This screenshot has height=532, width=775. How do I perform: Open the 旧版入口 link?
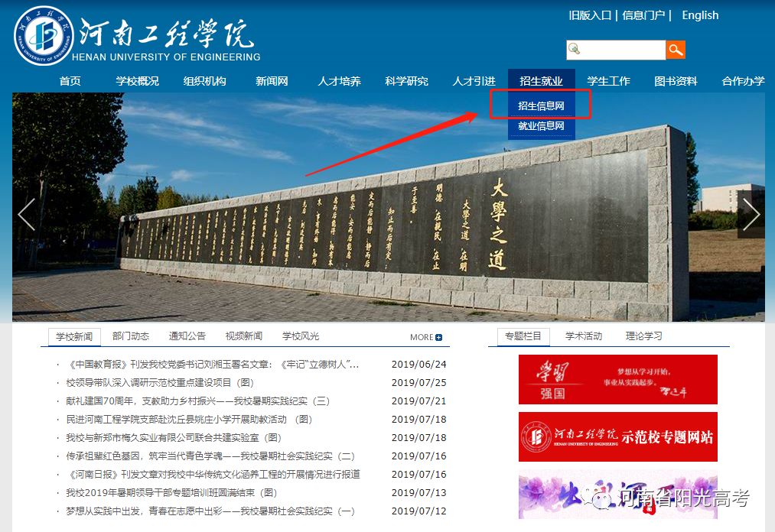[590, 15]
